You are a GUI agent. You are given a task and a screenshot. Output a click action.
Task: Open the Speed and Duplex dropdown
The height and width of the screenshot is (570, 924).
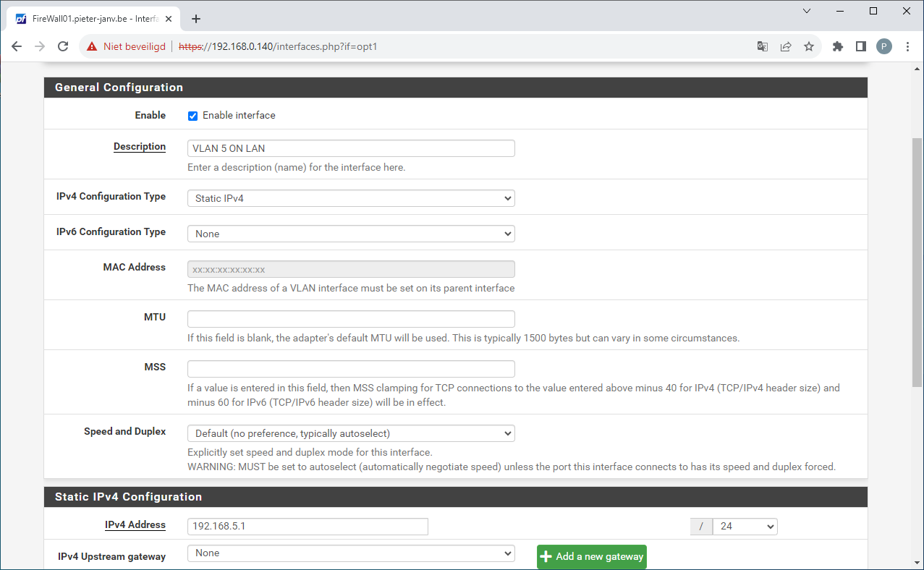coord(350,433)
